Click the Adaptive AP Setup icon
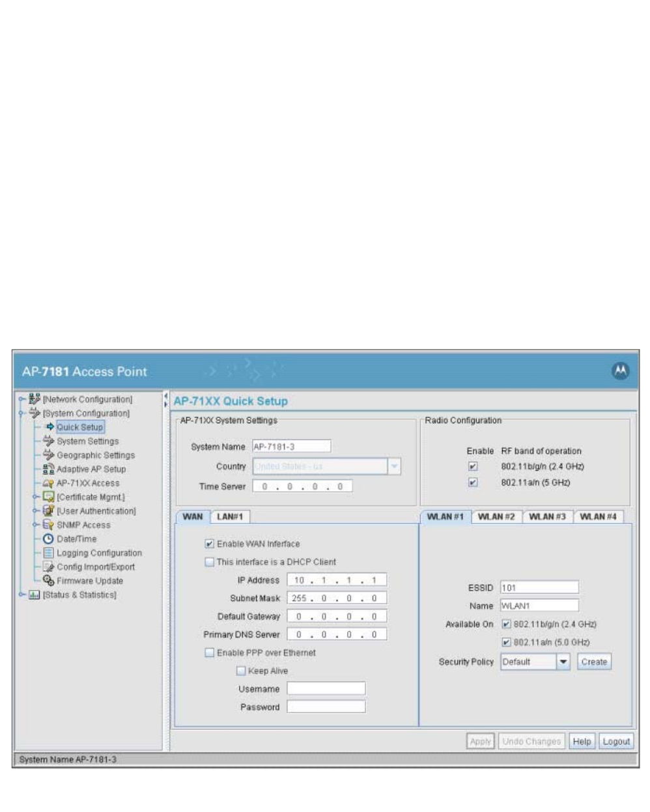 click(x=48, y=469)
